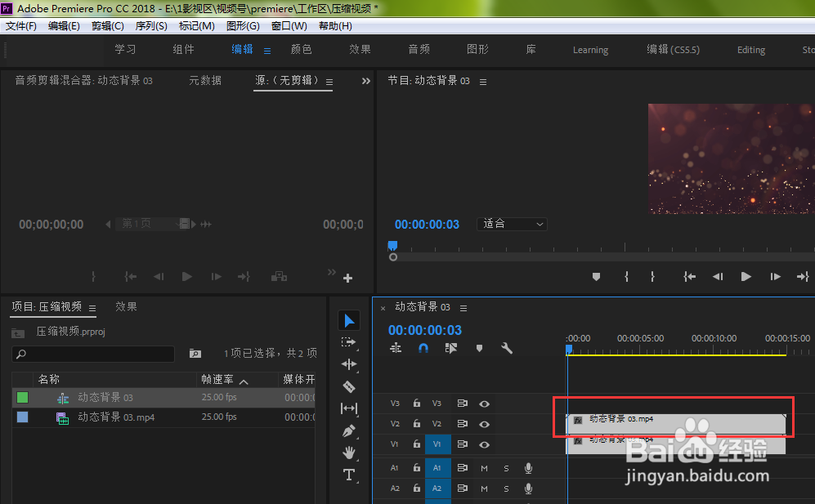The image size is (815, 504).
Task: Hide track V3 with eye icon
Action: point(484,404)
